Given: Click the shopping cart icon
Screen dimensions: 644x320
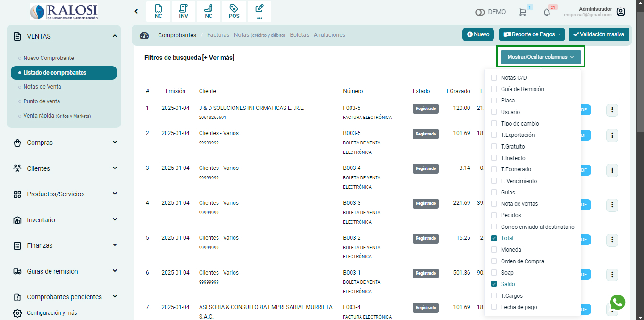Looking at the screenshot, I should click(522, 12).
